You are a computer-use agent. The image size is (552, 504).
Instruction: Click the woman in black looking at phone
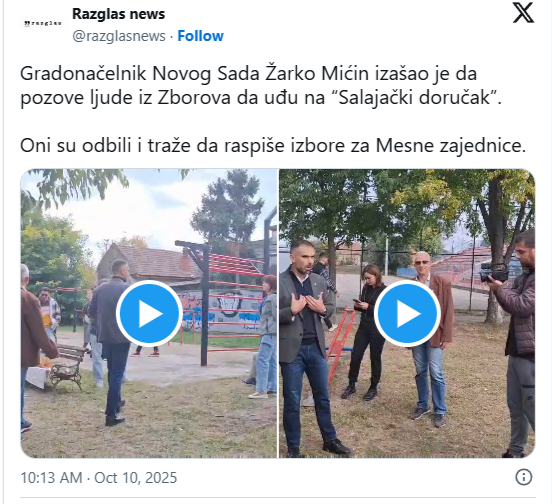coord(367,332)
